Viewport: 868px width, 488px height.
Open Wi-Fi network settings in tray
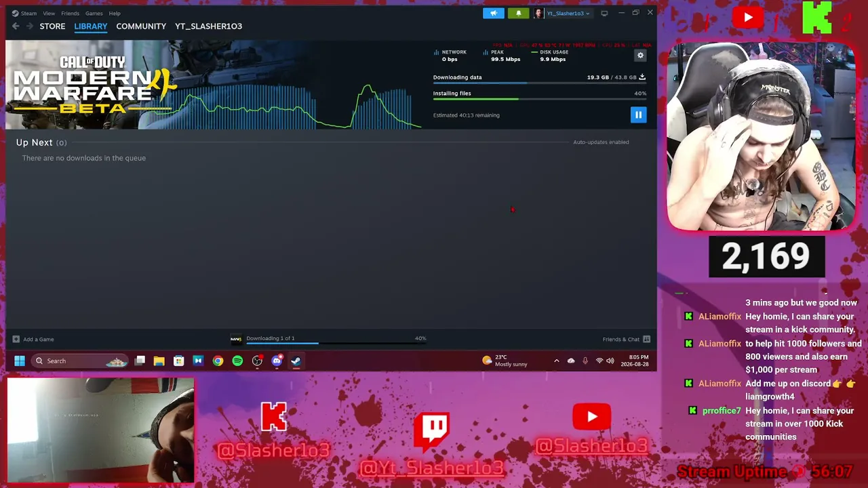tap(599, 361)
